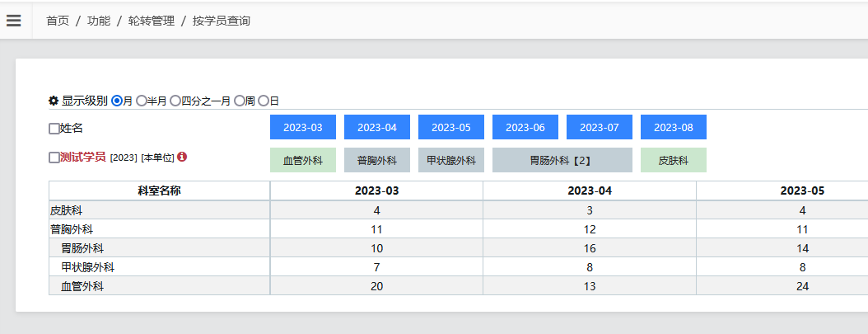Click the 胃肠外科【2】 rotation block
868x334 pixels.
tap(562, 160)
